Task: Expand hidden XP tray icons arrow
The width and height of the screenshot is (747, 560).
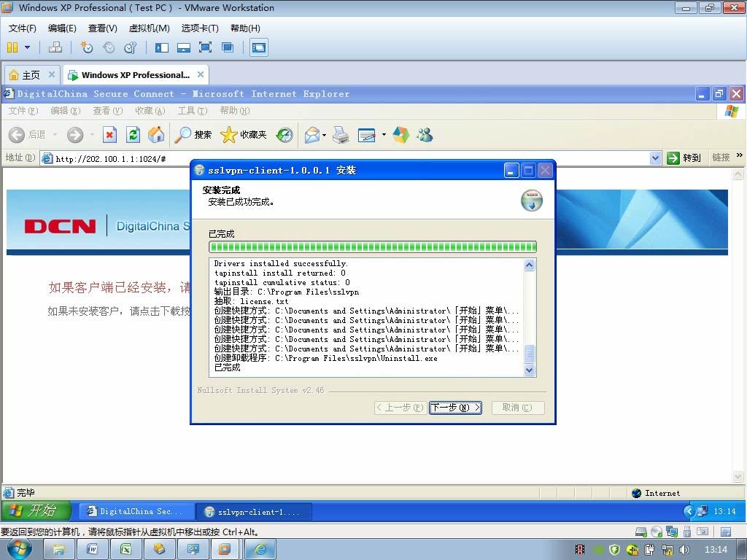Action: [x=689, y=511]
